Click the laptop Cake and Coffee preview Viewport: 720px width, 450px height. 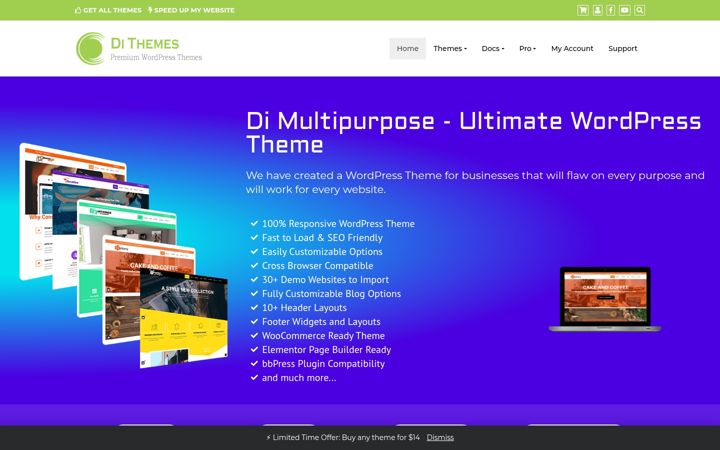[605, 299]
